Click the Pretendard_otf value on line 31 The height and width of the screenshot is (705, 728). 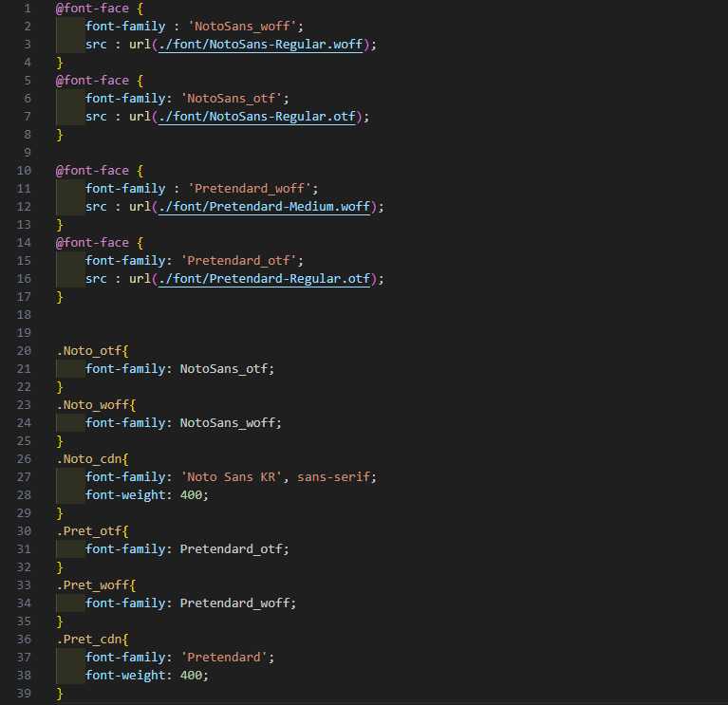pos(232,549)
